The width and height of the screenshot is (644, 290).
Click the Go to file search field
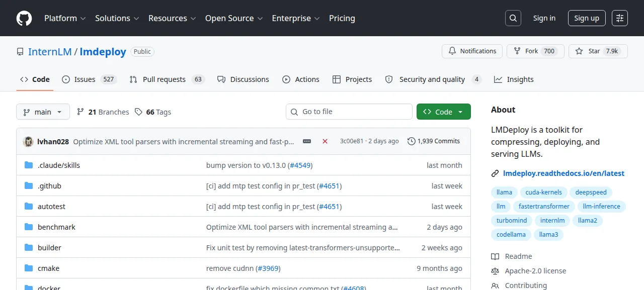point(349,112)
